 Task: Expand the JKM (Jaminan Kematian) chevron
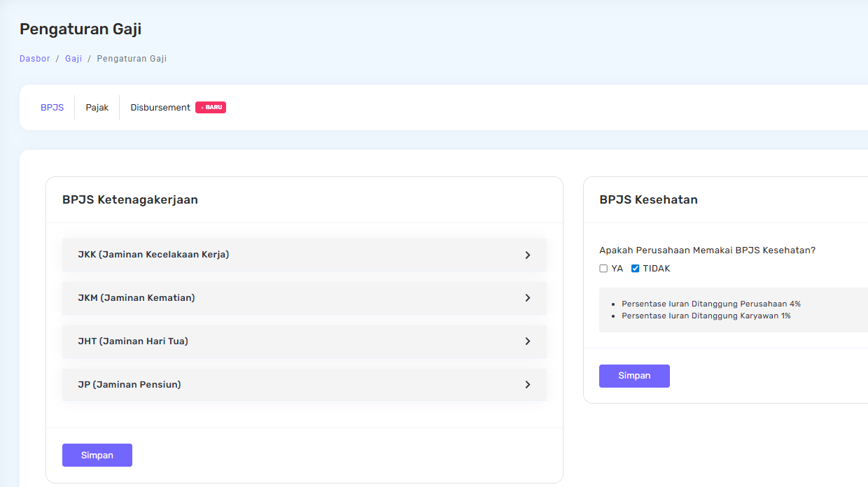pyautogui.click(x=528, y=298)
